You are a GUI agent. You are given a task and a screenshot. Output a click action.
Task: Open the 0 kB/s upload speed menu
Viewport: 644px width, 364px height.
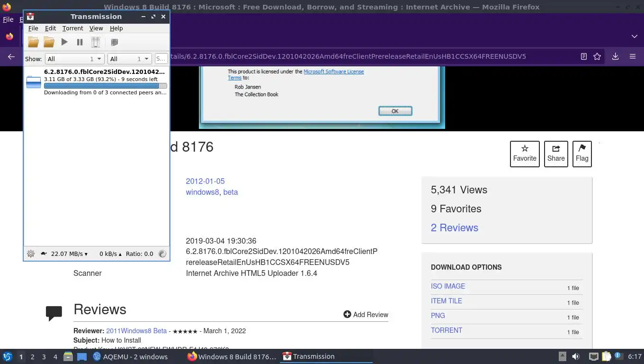click(110, 254)
